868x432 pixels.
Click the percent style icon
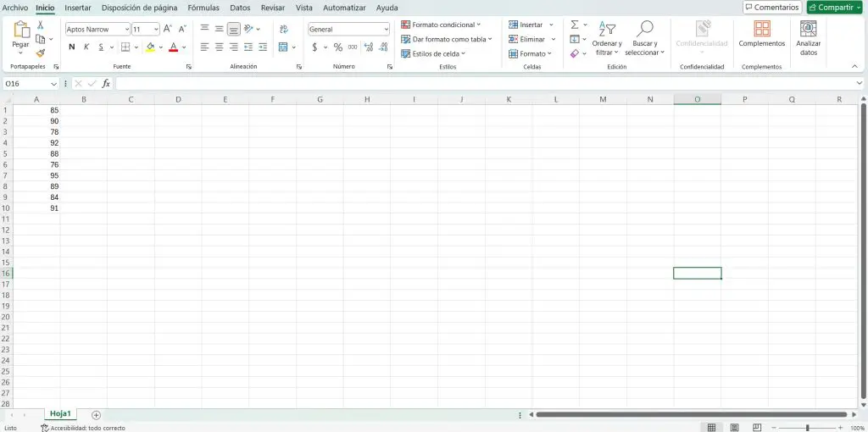337,47
